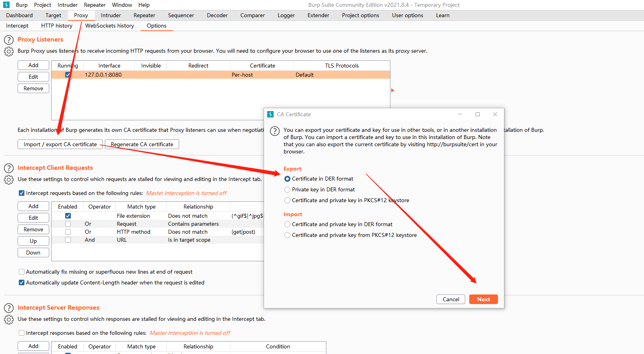This screenshot has height=354, width=644.
Task: Enable the Request Contains parameters rule
Action: (68, 224)
